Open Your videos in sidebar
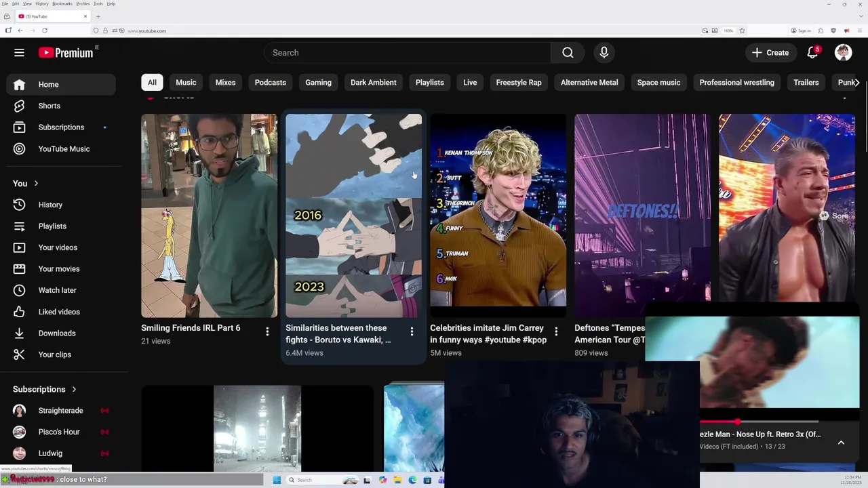This screenshot has width=868, height=488. tap(61, 247)
